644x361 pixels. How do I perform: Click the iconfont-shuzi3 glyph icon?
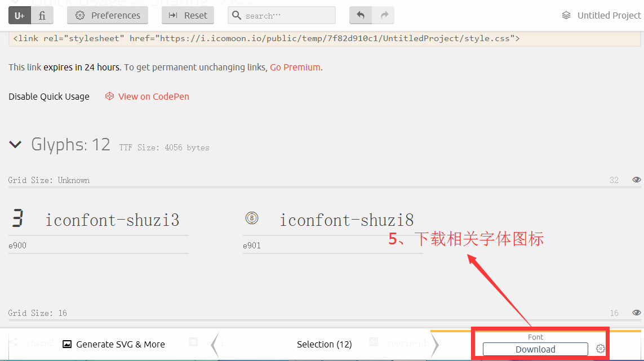(x=17, y=219)
